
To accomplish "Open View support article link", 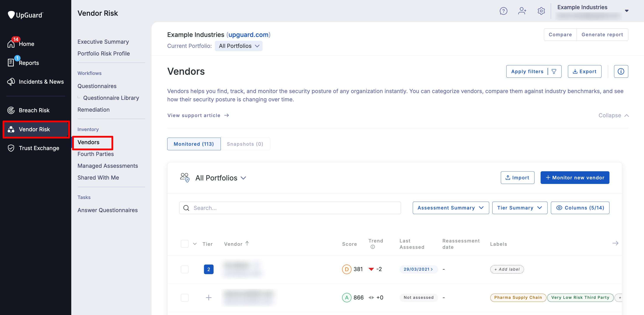I will [x=198, y=115].
